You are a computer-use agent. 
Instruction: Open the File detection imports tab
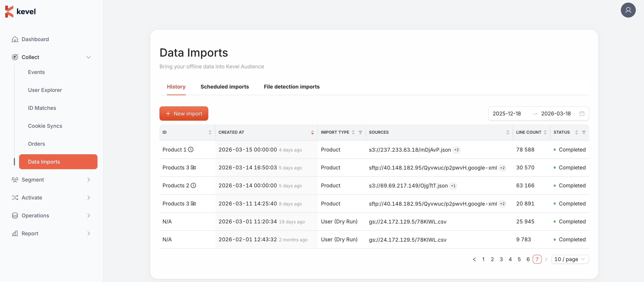(292, 87)
